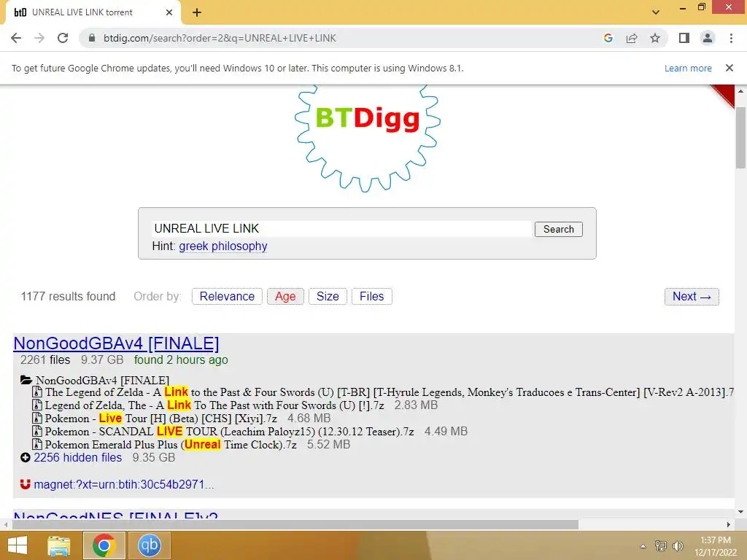Select the text 1177 results found

(68, 296)
